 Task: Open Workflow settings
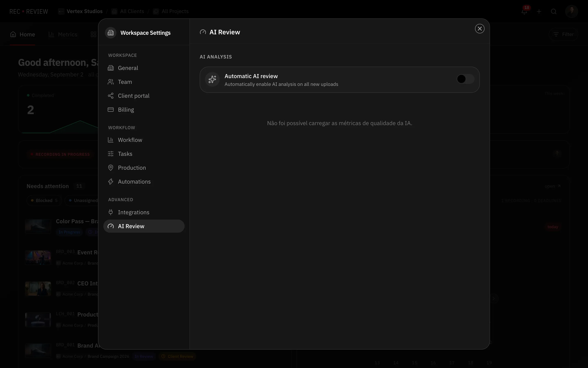144,140
